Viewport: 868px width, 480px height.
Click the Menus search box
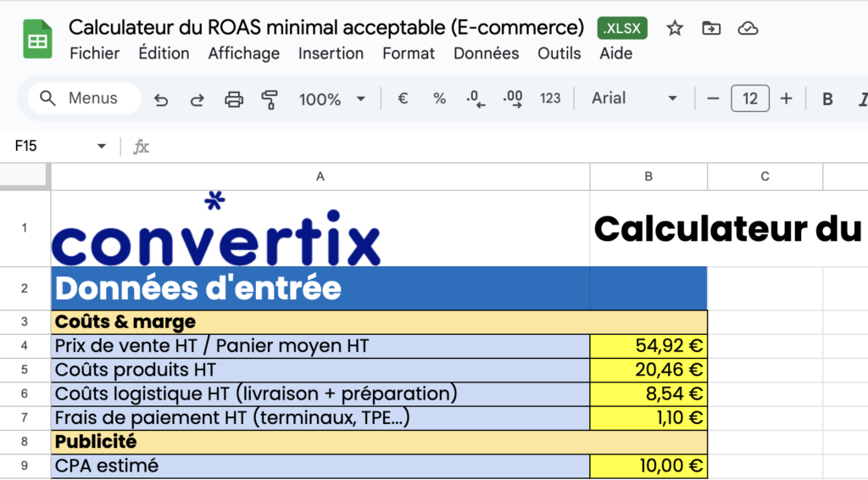click(x=84, y=98)
